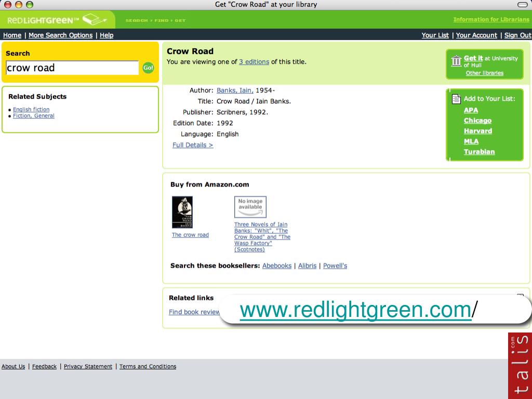The image size is (532, 399).
Task: View the 3 editions link
Action: point(254,62)
